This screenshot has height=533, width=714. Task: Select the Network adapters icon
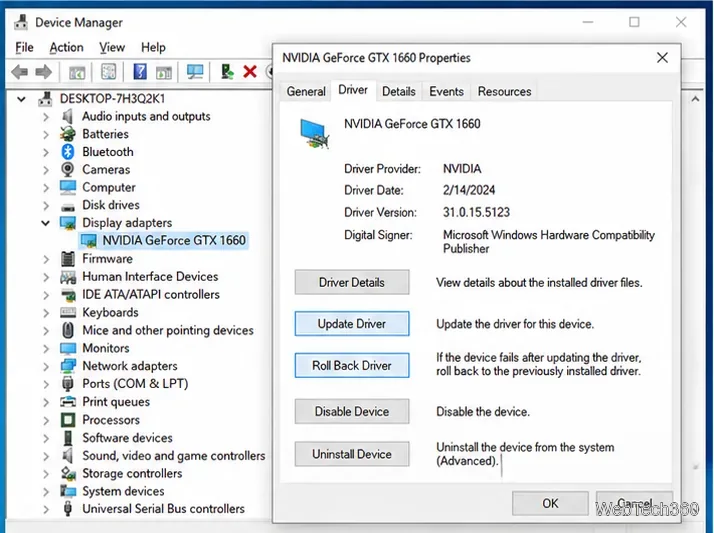[x=68, y=365]
